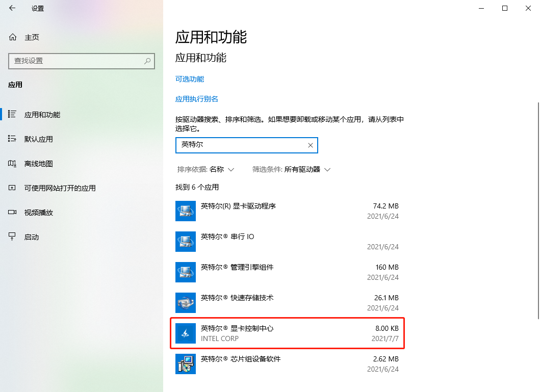Screen dimensions: 540x392
Task: Click the 英特尔® 芯片组设备软件 icon
Action: click(x=185, y=364)
